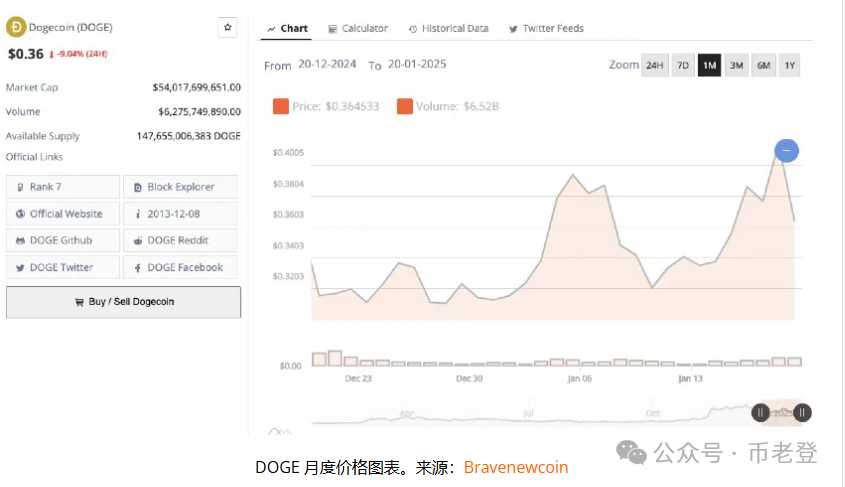Open the DOGE Facebook link
This screenshot has height=487, width=845.
click(x=180, y=267)
